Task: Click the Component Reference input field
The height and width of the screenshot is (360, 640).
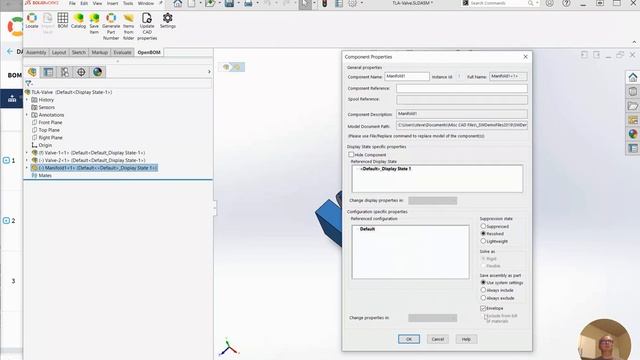Action: 462,88
